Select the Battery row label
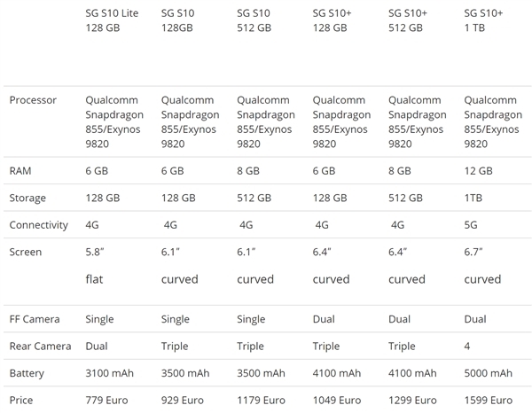This screenshot has height=413, width=532. coord(27,373)
